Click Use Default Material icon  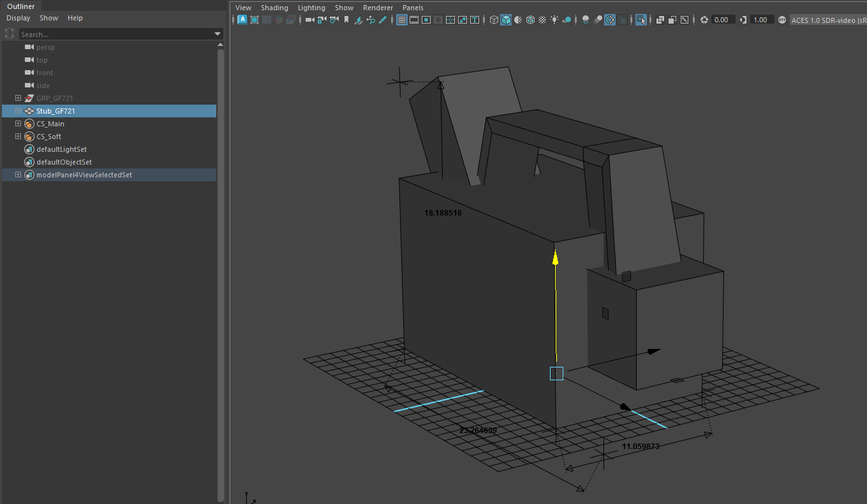[518, 20]
